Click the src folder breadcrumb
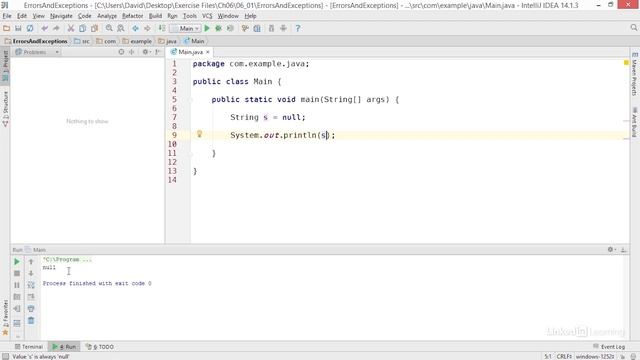Image resolution: width=640 pixels, height=360 pixels. coord(82,41)
